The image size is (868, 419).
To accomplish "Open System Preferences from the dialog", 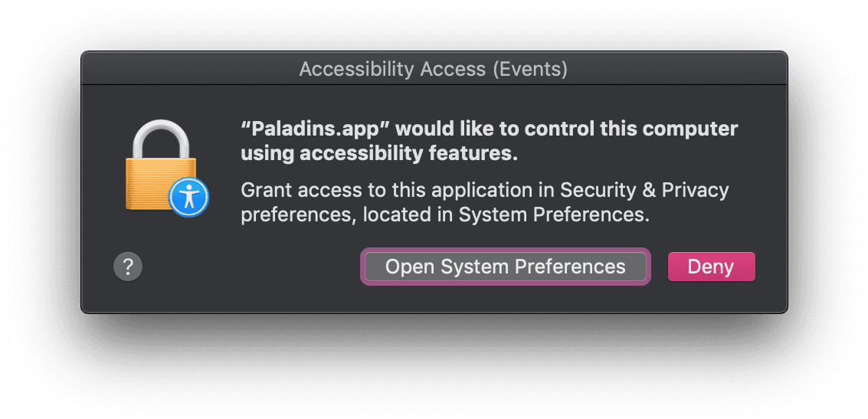I will [505, 267].
